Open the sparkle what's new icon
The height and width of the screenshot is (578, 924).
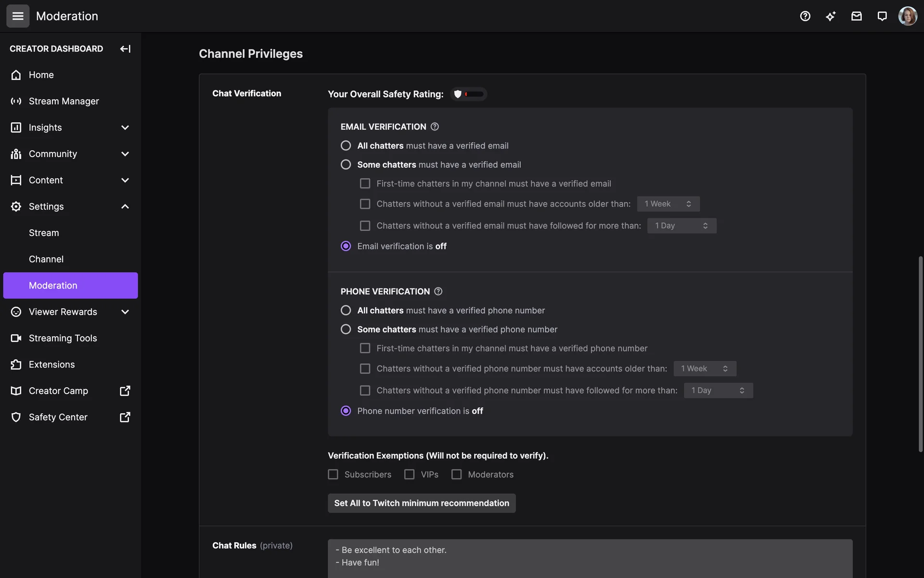[x=831, y=16]
